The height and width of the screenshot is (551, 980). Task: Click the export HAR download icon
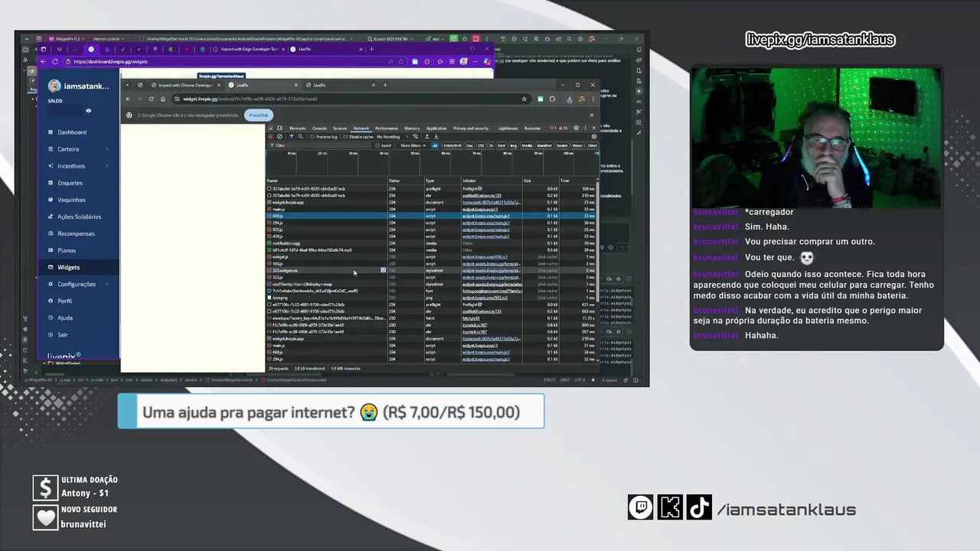(436, 137)
